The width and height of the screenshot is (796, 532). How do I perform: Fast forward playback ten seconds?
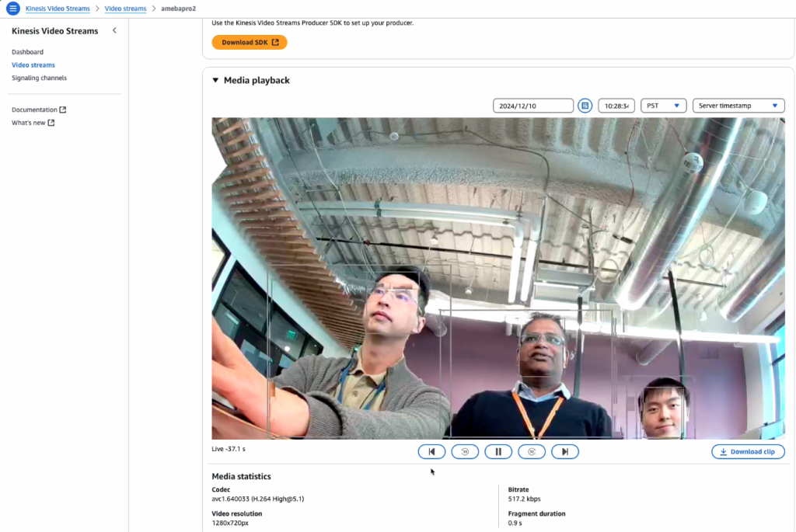pyautogui.click(x=532, y=451)
